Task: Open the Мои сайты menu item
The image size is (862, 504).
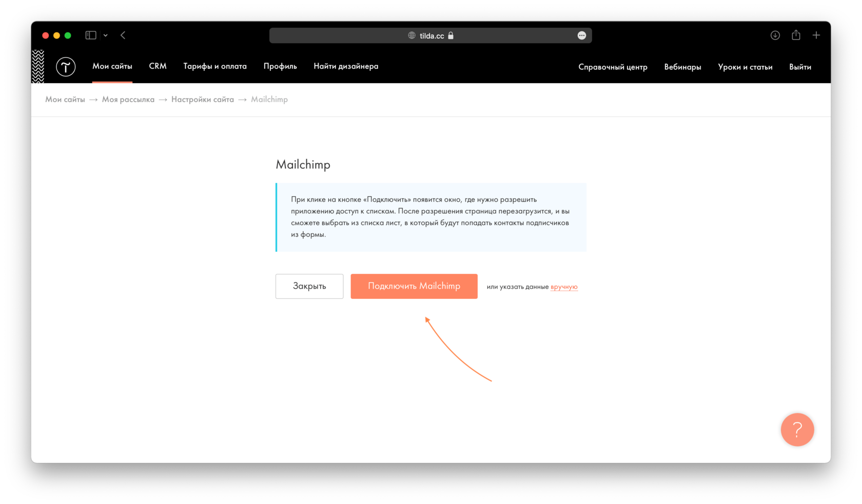Action: point(112,66)
